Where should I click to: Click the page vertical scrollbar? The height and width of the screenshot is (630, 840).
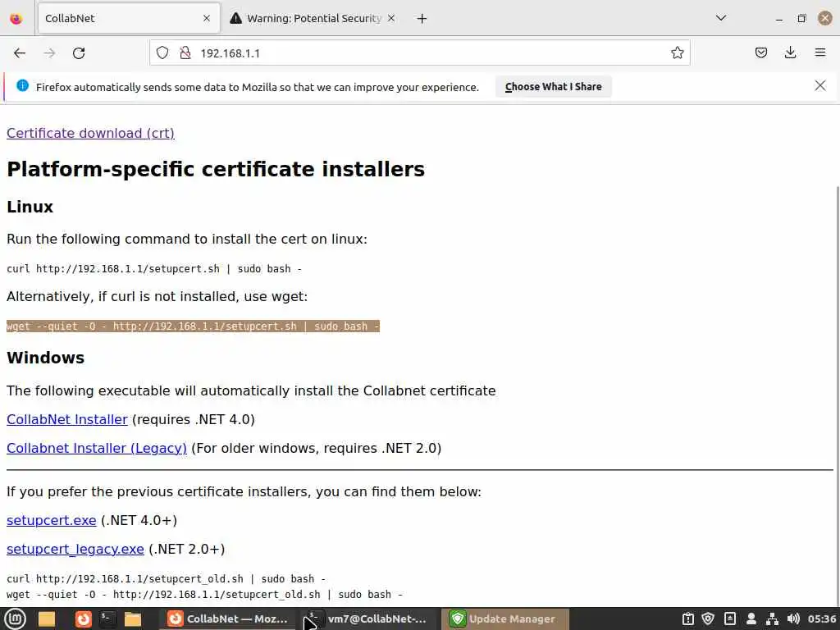(838, 396)
